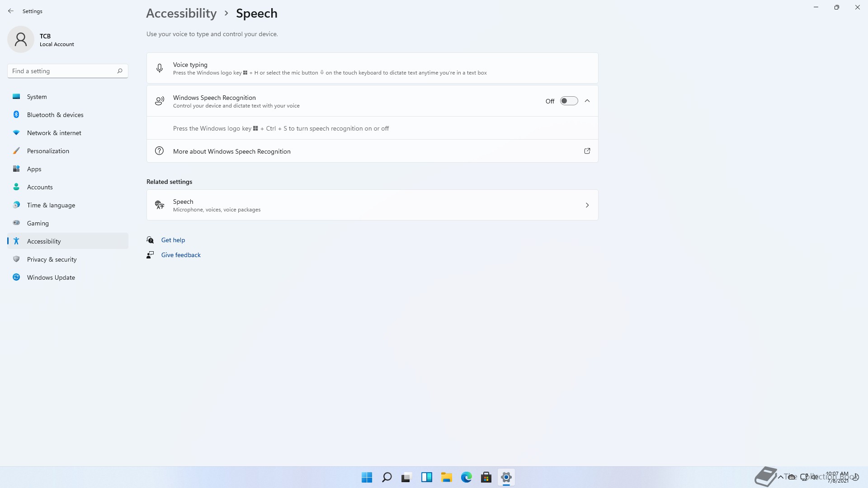The image size is (868, 488).
Task: Click the question mark help icon
Action: [159, 151]
